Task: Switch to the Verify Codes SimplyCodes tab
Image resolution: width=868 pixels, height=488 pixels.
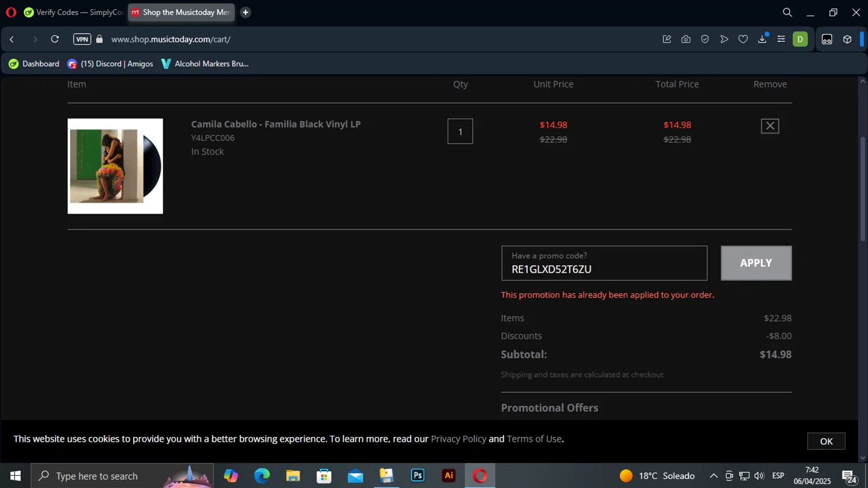Action: (x=73, y=12)
